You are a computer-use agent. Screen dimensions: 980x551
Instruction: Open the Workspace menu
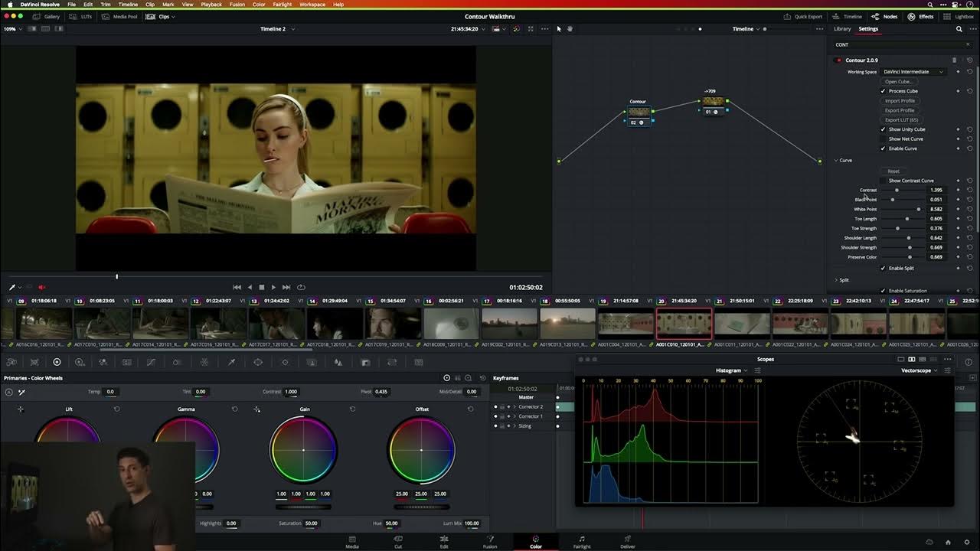coord(311,4)
